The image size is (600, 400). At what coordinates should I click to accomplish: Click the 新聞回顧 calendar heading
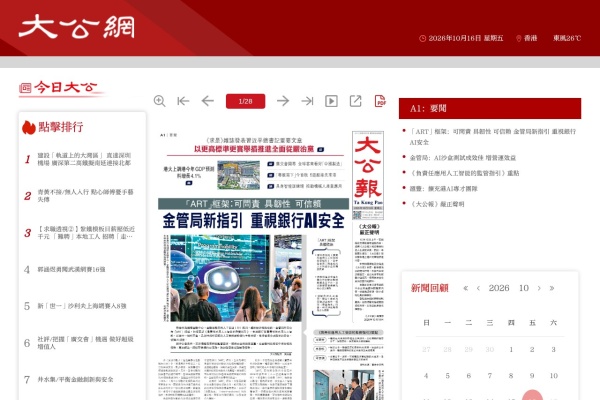429,288
